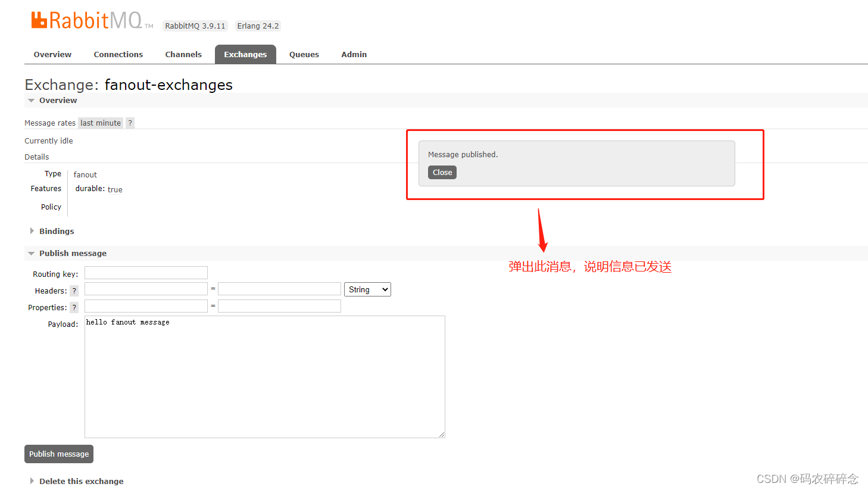Click the fanout-exchanges exchange title
868x490 pixels.
click(x=168, y=85)
